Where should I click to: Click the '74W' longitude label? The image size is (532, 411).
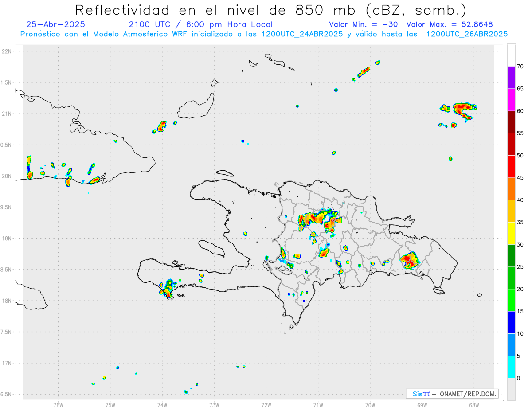click(162, 405)
